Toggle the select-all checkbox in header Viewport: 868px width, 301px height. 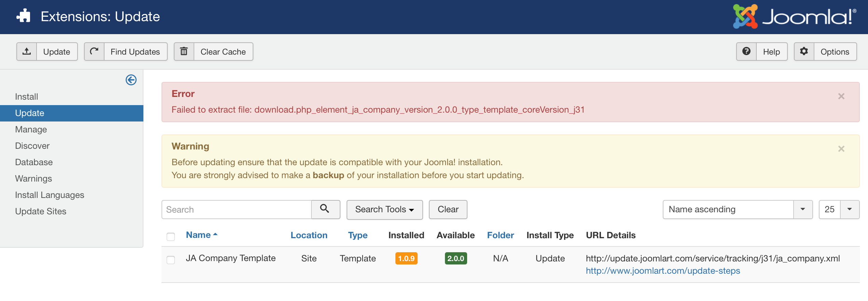171,236
